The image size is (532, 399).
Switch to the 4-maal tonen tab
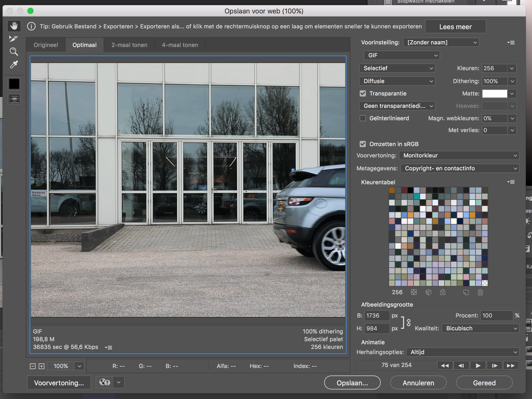(180, 45)
